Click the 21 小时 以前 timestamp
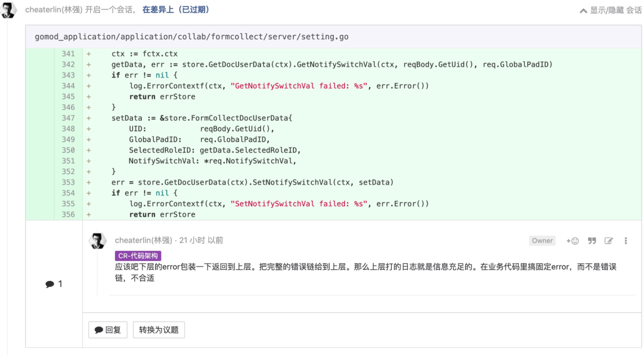 202,240
